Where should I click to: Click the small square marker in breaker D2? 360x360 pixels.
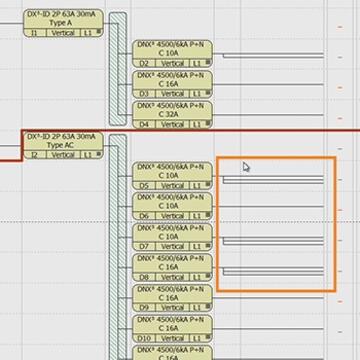208,62
